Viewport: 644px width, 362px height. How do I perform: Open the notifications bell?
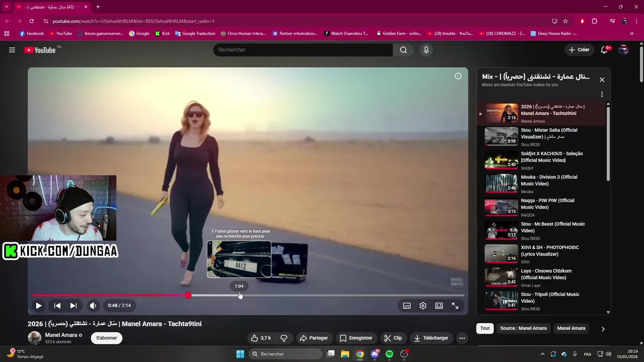(x=605, y=50)
